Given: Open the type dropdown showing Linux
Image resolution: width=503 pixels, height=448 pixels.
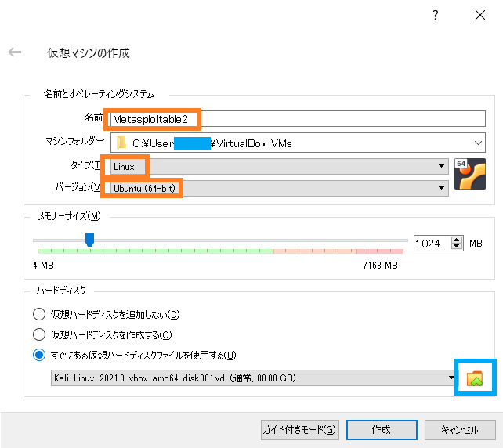Looking at the screenshot, I should pos(280,167).
